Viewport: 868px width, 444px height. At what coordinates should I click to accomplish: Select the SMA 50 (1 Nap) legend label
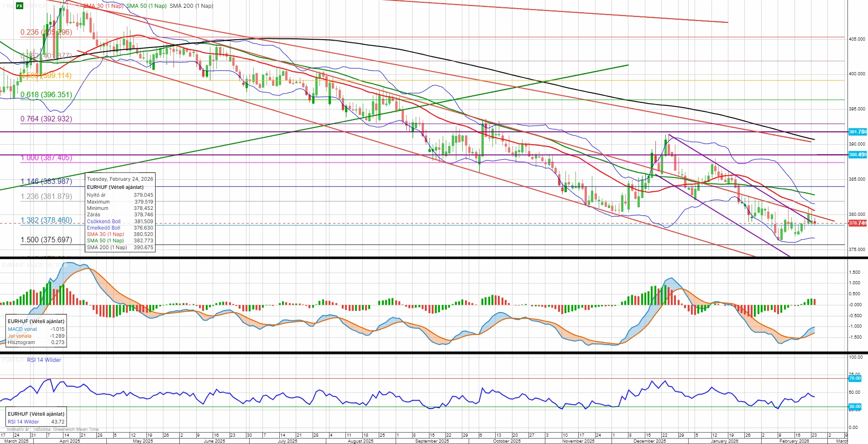[146, 6]
